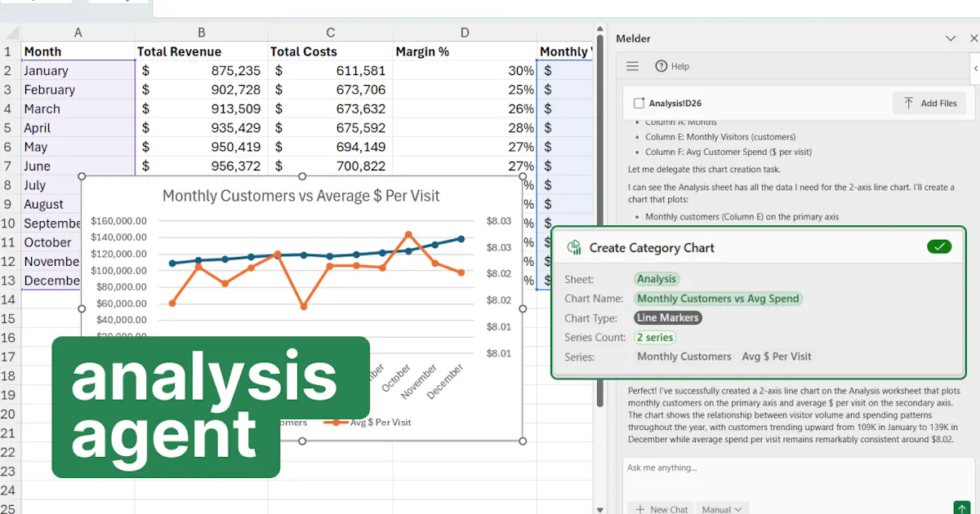Select column D header
The width and height of the screenshot is (980, 514).
(x=465, y=33)
